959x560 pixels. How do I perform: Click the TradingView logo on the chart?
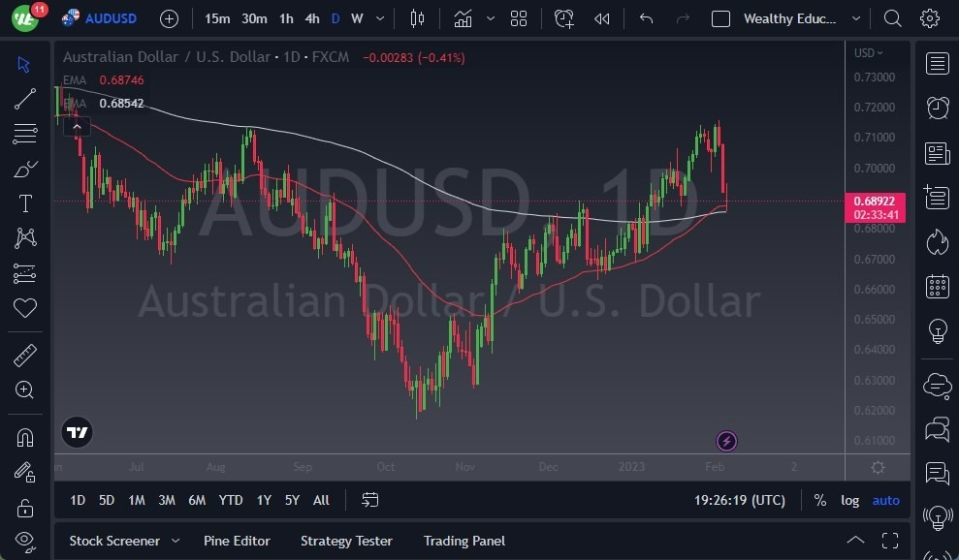pyautogui.click(x=77, y=432)
